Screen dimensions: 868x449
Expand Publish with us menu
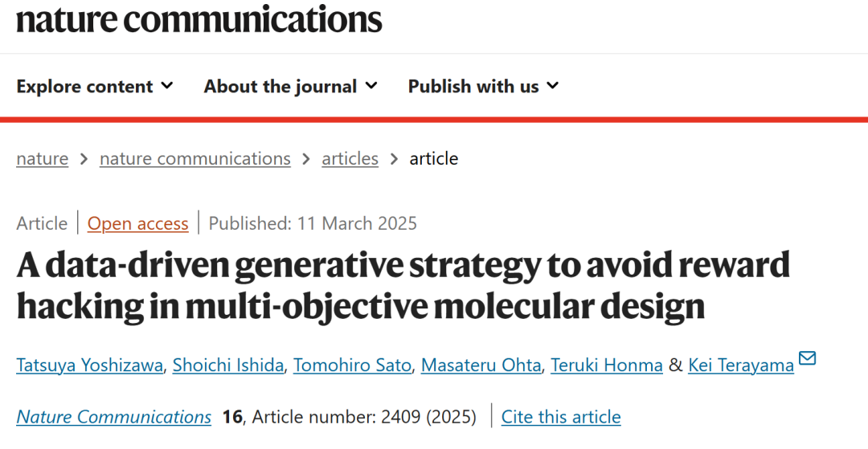pos(483,86)
